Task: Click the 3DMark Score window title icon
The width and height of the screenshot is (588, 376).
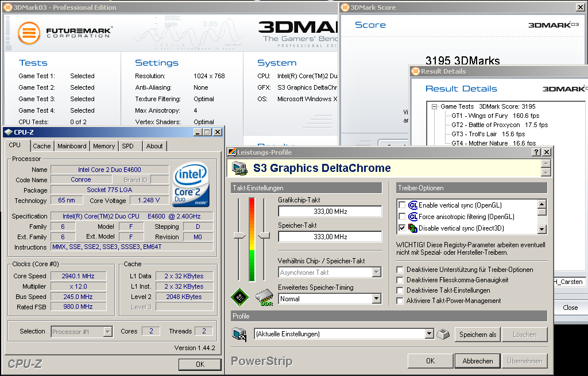Action: [x=345, y=7]
